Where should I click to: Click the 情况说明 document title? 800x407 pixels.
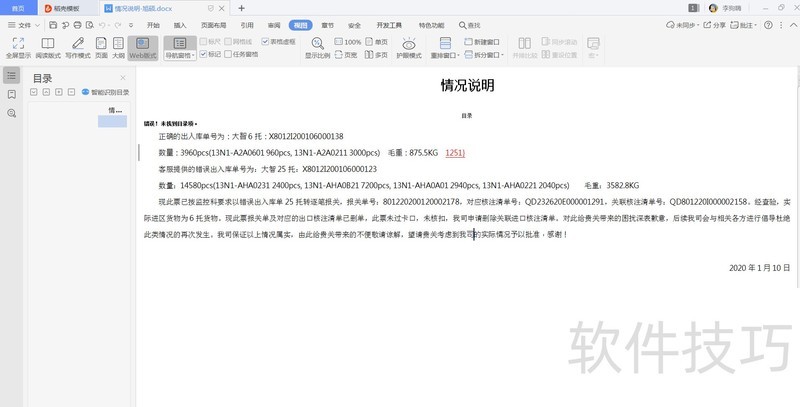point(467,85)
